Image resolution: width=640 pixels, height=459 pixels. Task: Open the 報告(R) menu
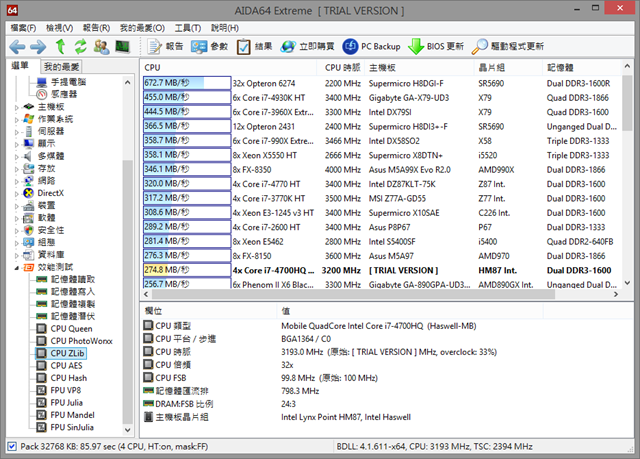[x=96, y=28]
